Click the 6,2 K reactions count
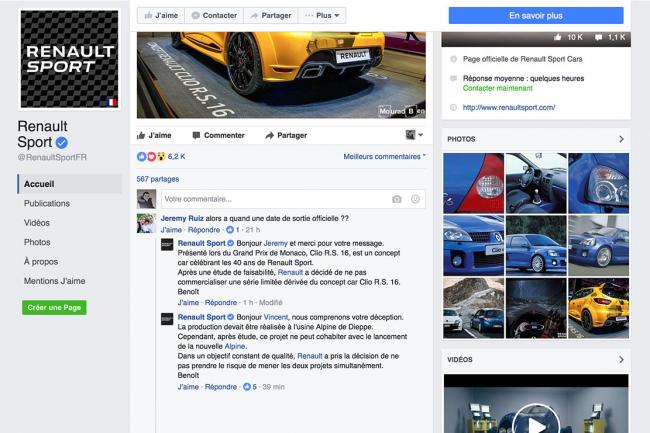The height and width of the screenshot is (433, 650). click(x=177, y=157)
